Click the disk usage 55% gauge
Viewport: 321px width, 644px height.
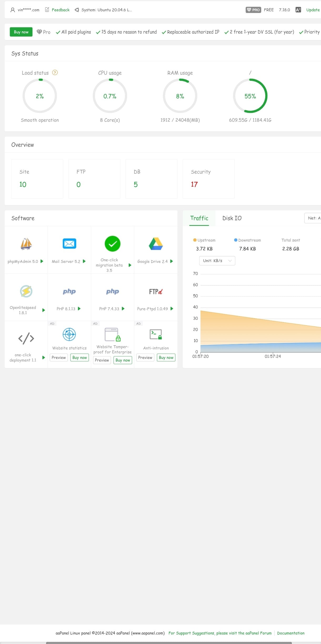(250, 96)
